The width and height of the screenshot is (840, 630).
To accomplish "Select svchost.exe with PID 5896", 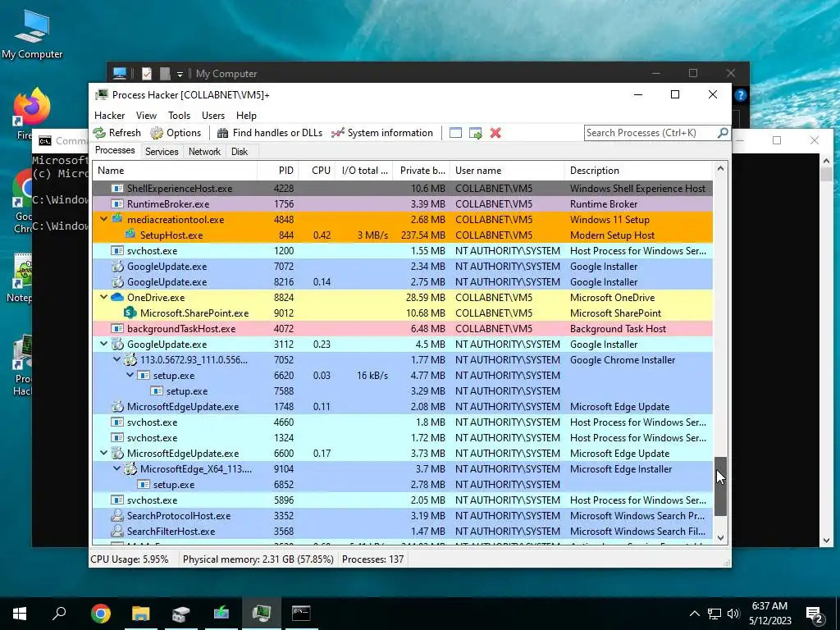I will click(x=402, y=500).
